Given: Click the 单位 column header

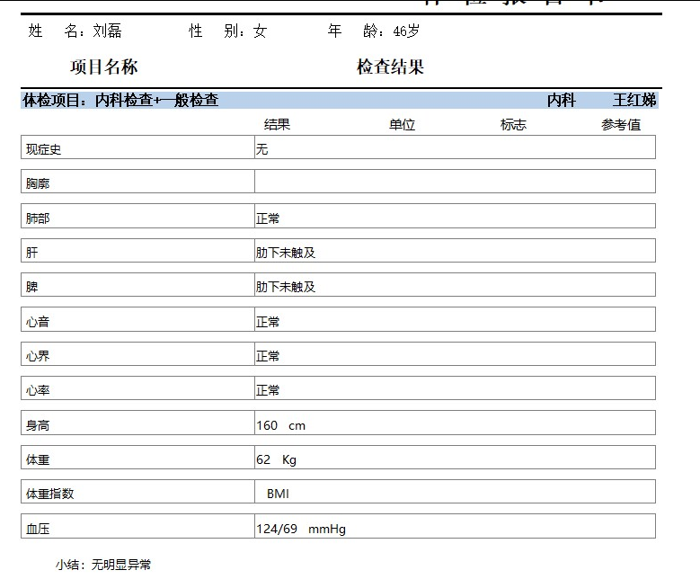Looking at the screenshot, I should click(402, 125).
